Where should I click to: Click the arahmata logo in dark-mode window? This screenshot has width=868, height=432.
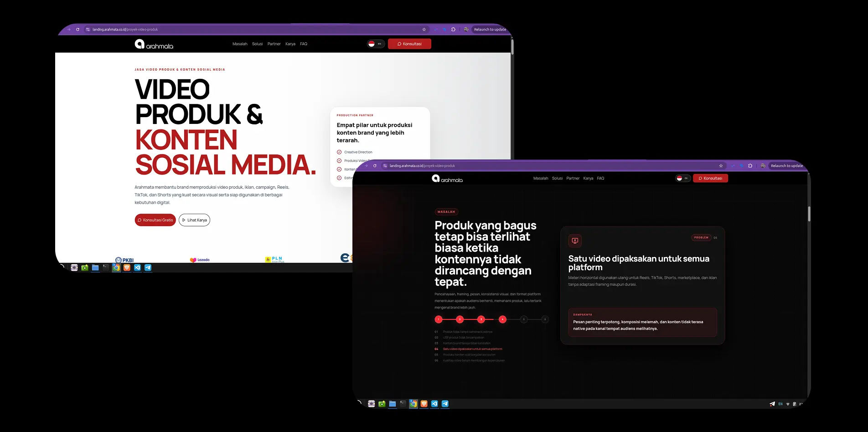[x=447, y=179]
